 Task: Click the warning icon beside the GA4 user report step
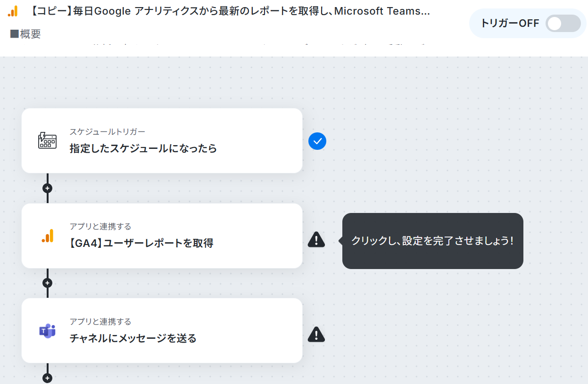coord(316,239)
